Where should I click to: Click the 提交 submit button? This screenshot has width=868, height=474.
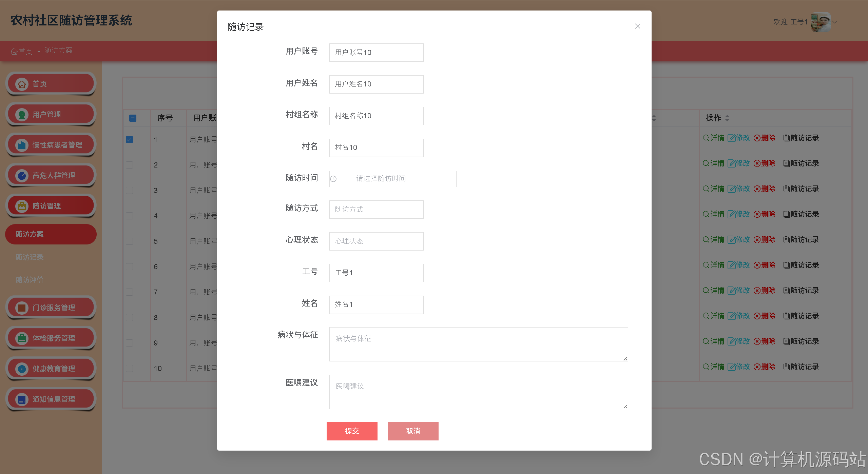click(352, 431)
